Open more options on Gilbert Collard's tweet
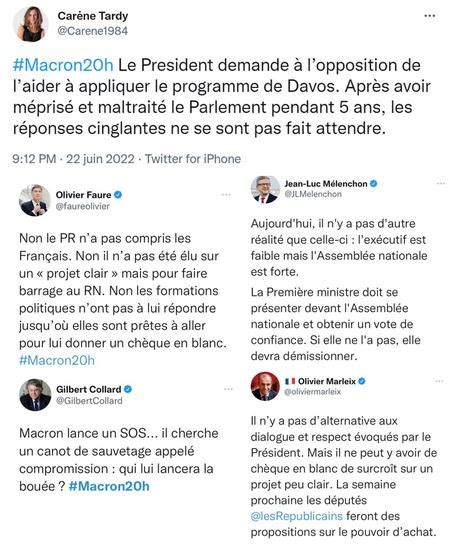The image size is (459, 549). point(228,389)
